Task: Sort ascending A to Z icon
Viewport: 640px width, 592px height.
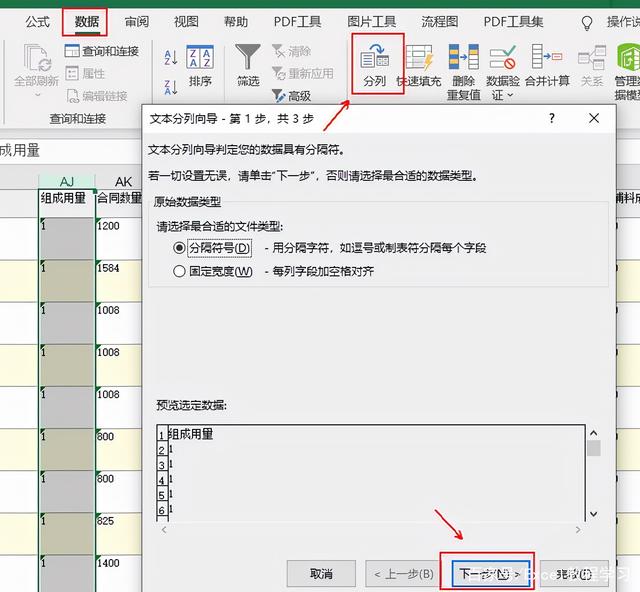Action: pyautogui.click(x=170, y=57)
